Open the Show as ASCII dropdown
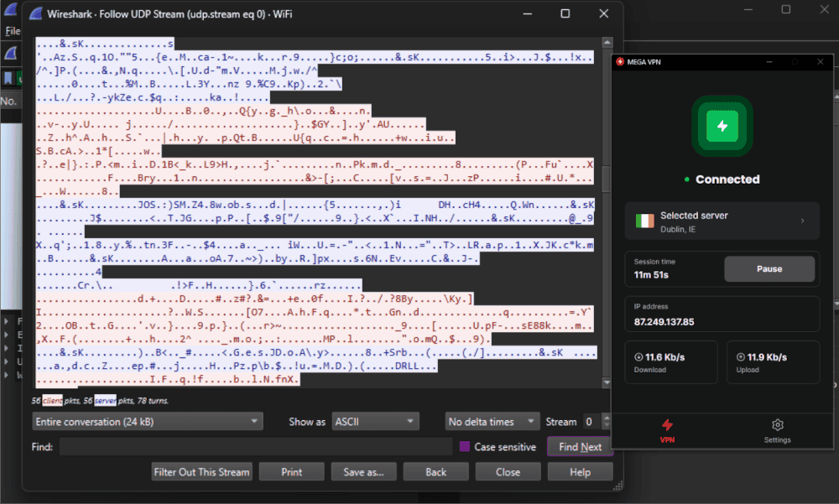 point(375,422)
